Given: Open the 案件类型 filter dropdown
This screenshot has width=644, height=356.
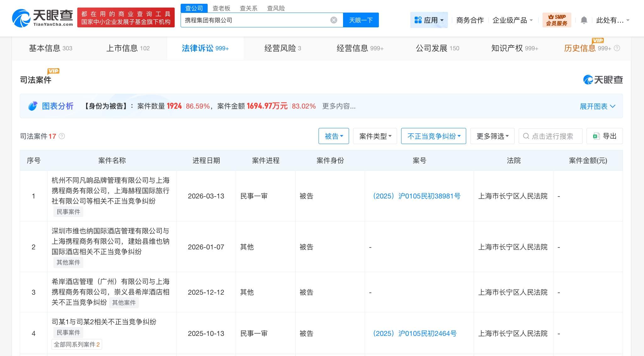Looking at the screenshot, I should [375, 136].
